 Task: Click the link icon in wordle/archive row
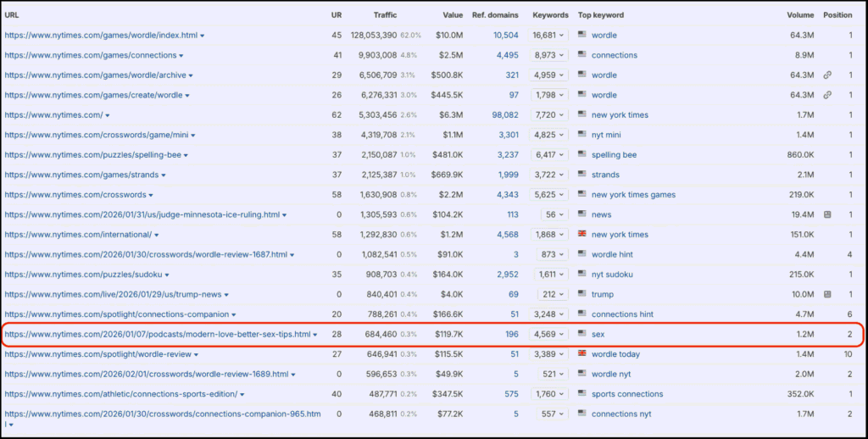pyautogui.click(x=827, y=75)
